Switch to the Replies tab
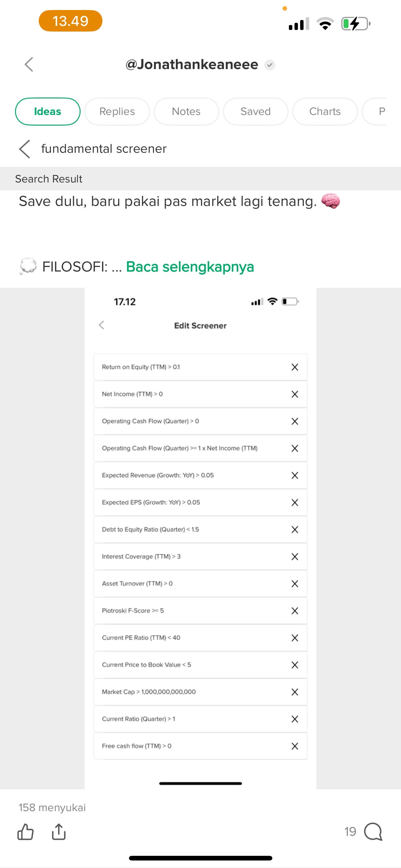This screenshot has height=868, width=401. point(117,112)
